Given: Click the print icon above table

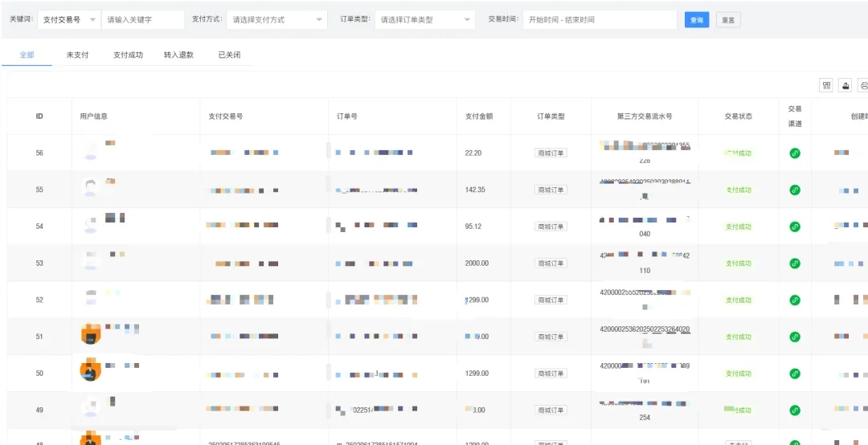Looking at the screenshot, I should (863, 85).
